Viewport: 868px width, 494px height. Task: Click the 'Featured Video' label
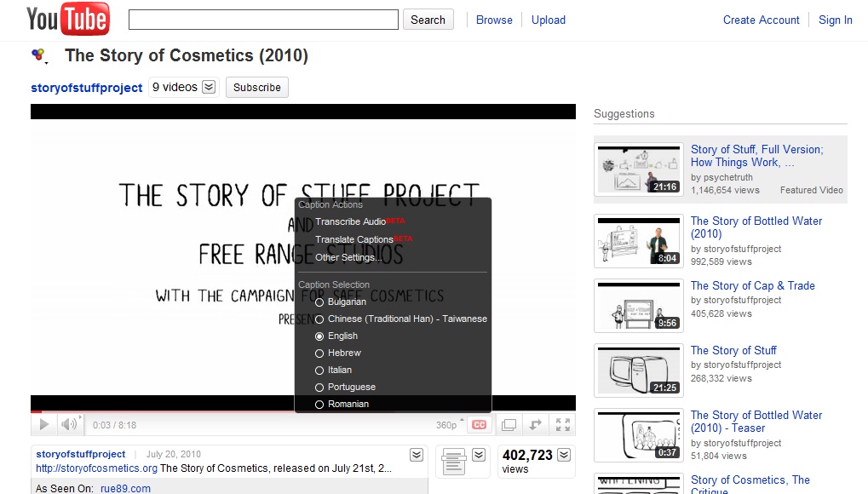(x=812, y=191)
